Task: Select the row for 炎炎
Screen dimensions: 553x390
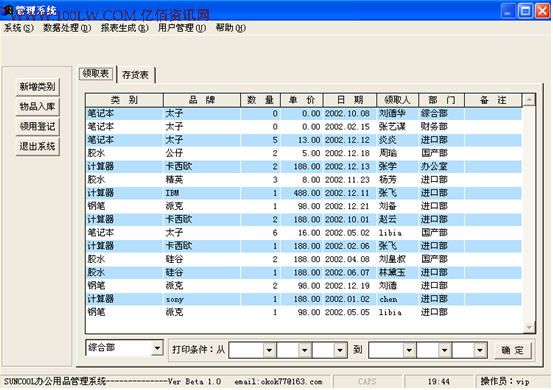Action: coord(304,140)
